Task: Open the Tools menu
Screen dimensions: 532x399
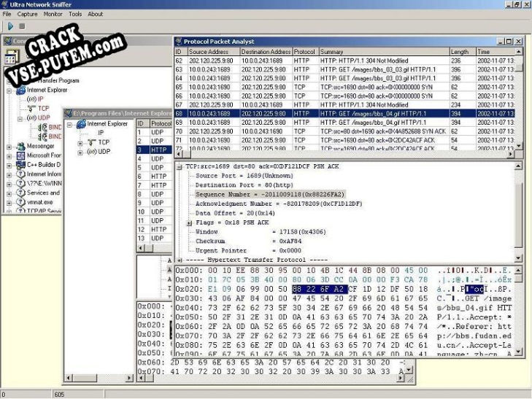Action: click(75, 14)
